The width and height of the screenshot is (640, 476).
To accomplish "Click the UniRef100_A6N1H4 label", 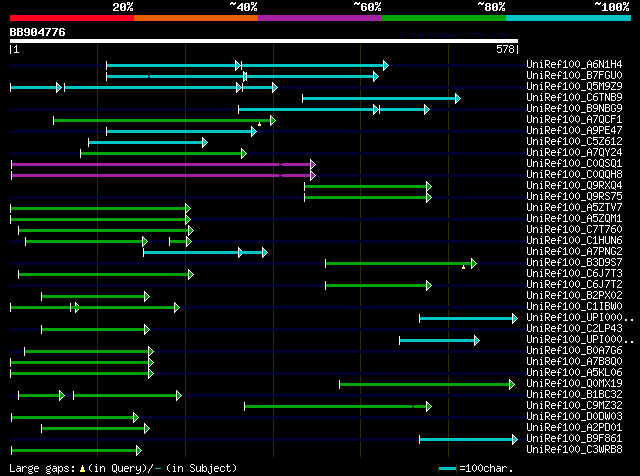I will click(574, 65).
